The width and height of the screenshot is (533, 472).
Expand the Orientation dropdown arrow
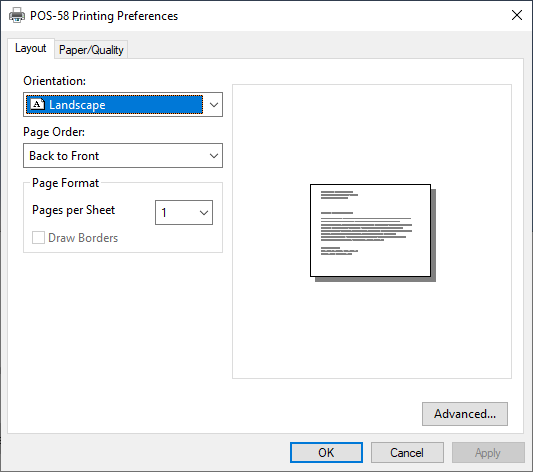pos(213,105)
